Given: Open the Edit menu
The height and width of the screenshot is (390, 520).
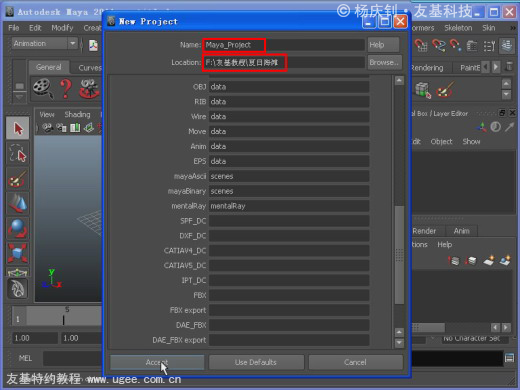Looking at the screenshot, I should click(35, 28).
